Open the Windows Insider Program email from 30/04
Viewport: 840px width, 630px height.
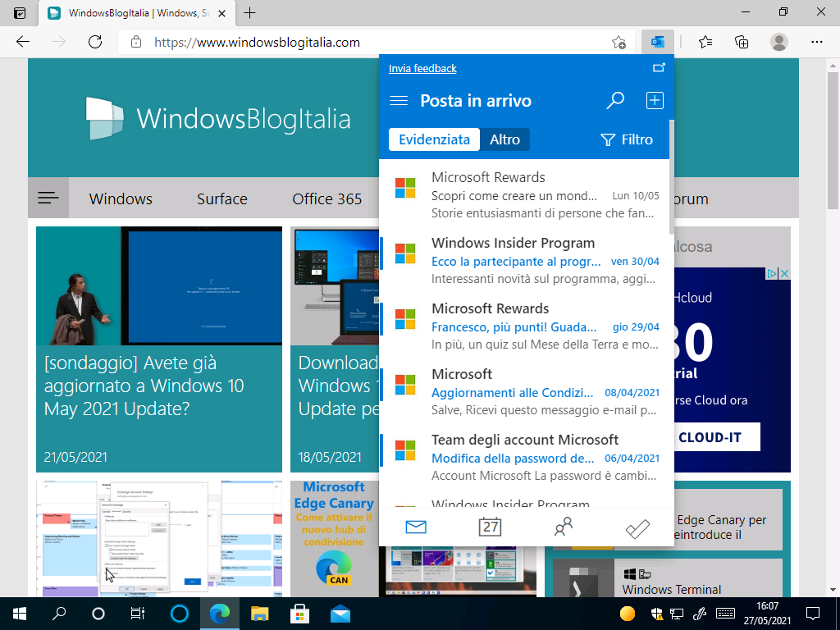tap(524, 260)
